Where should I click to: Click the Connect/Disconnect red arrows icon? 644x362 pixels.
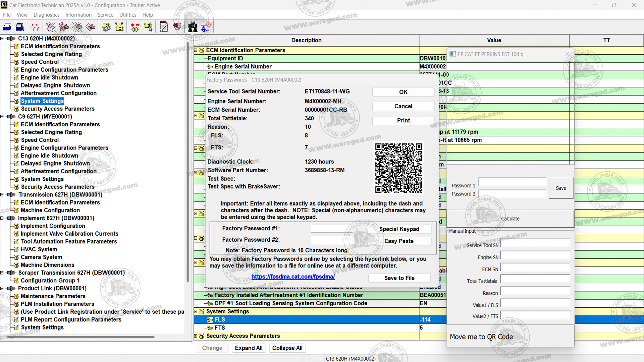tap(135, 27)
